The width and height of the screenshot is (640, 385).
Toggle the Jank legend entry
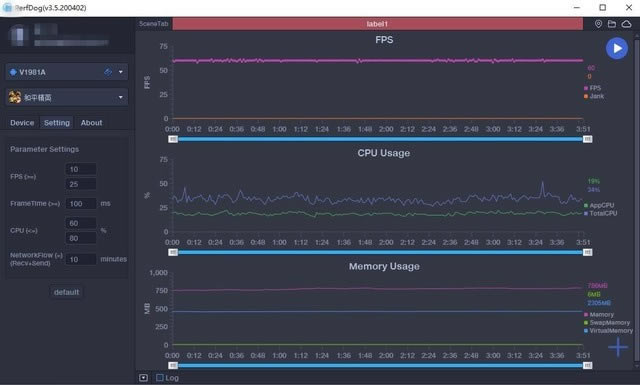[x=594, y=96]
